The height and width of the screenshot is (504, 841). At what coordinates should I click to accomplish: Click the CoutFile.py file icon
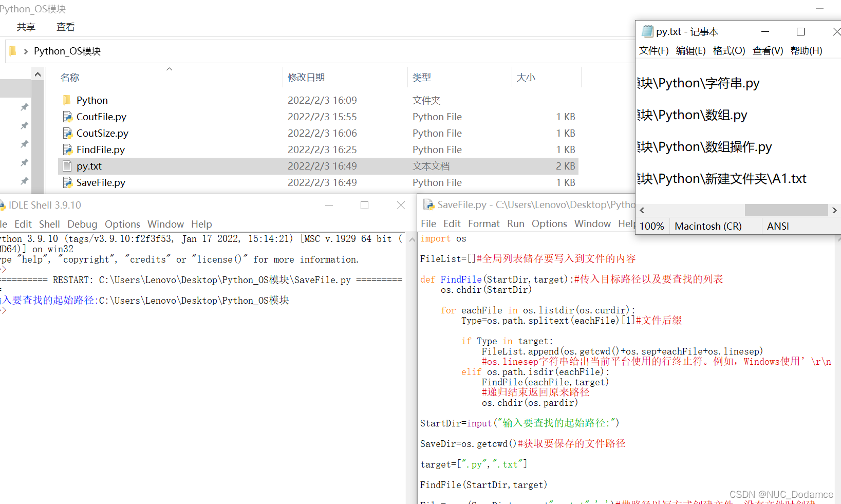coord(67,117)
